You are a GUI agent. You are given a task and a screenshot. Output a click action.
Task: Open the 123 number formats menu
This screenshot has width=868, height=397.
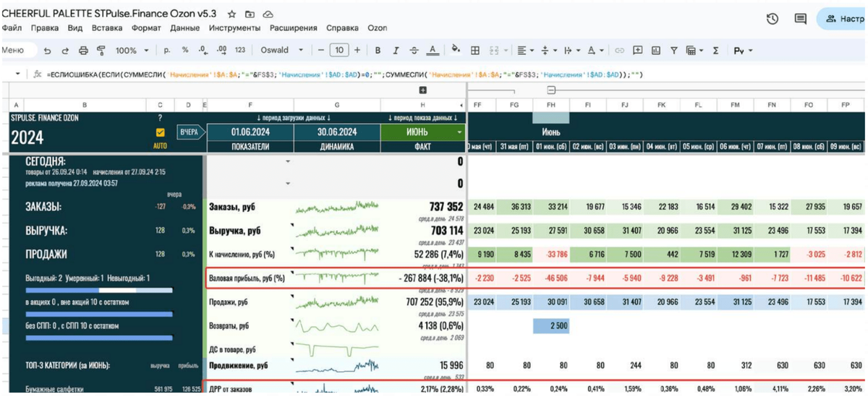pos(240,51)
